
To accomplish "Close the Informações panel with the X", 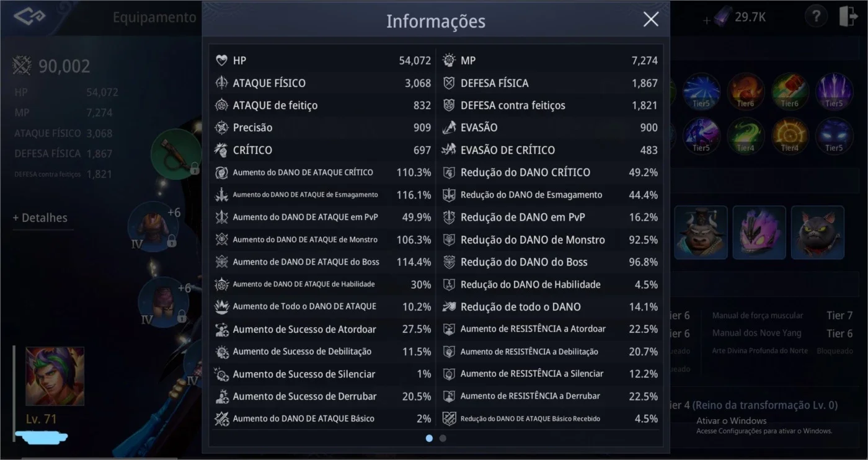I will coord(650,20).
